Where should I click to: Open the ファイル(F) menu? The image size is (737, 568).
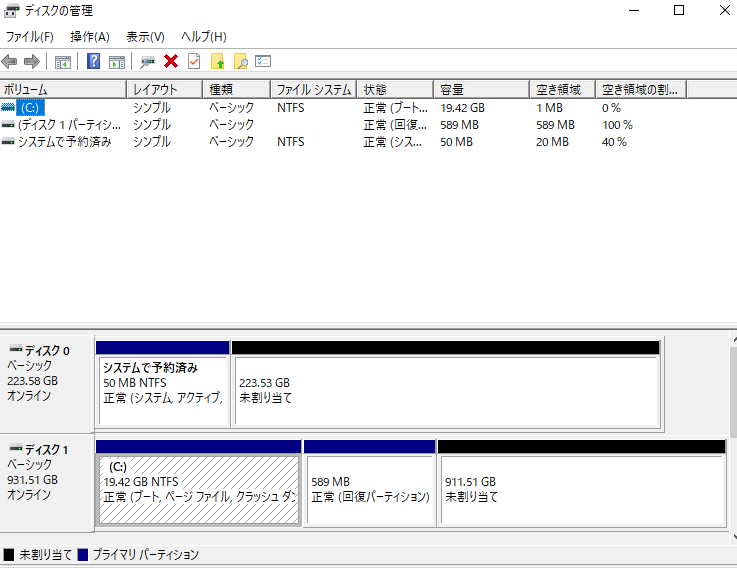point(29,37)
